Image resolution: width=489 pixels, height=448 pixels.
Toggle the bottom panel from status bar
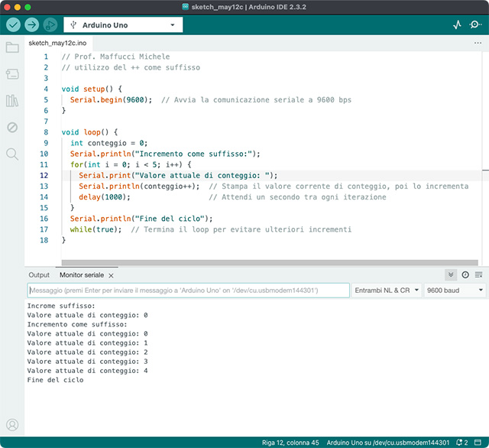pyautogui.click(x=479, y=442)
